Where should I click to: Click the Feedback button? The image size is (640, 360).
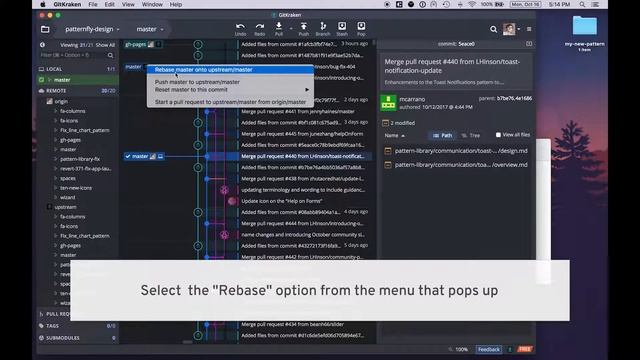point(489,349)
